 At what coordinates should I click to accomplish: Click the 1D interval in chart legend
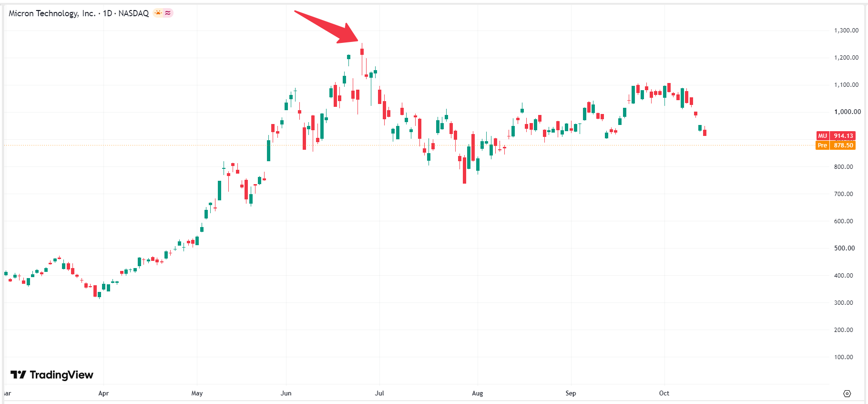click(x=107, y=13)
